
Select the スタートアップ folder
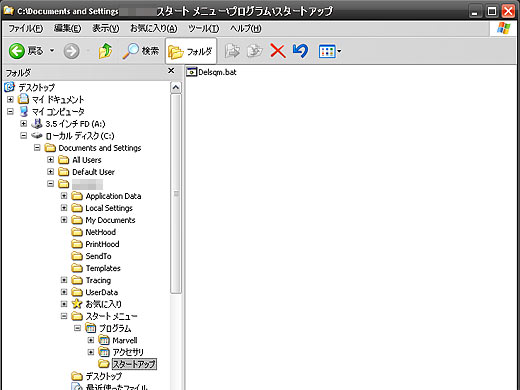click(x=134, y=364)
